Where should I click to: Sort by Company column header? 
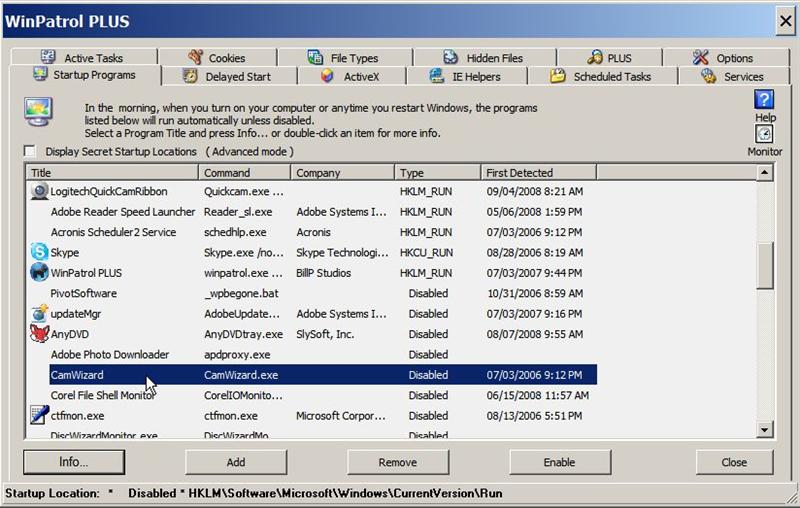pyautogui.click(x=342, y=173)
